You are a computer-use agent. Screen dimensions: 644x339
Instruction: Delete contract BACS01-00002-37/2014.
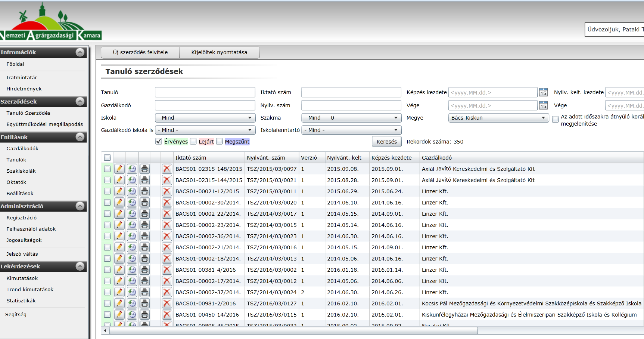[167, 292]
